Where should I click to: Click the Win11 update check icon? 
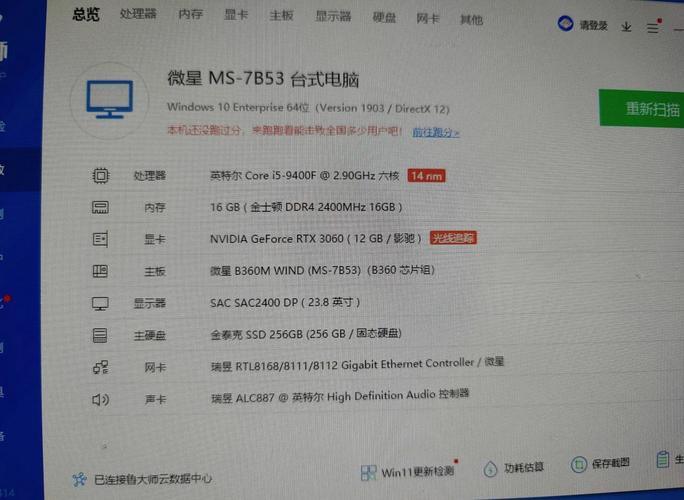pos(369,473)
